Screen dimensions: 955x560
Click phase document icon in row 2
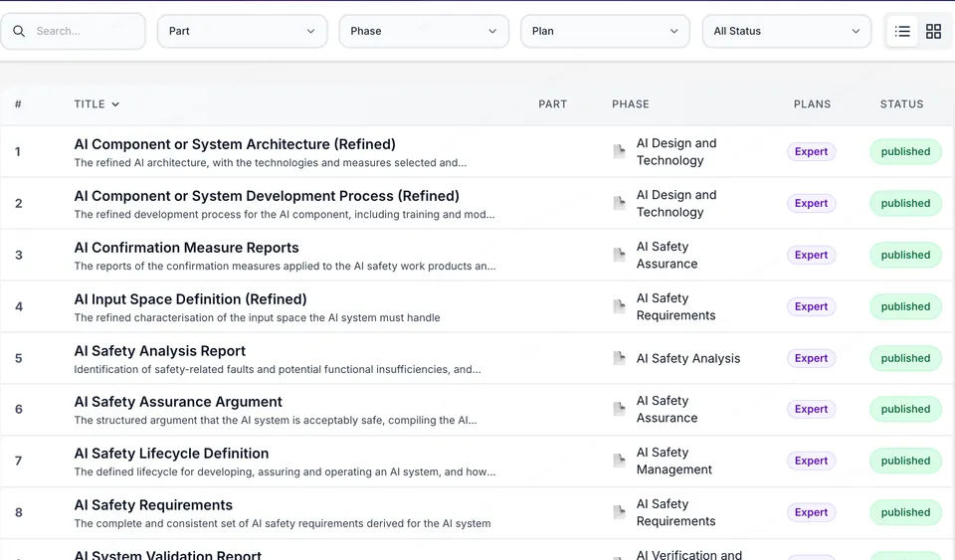coord(619,203)
